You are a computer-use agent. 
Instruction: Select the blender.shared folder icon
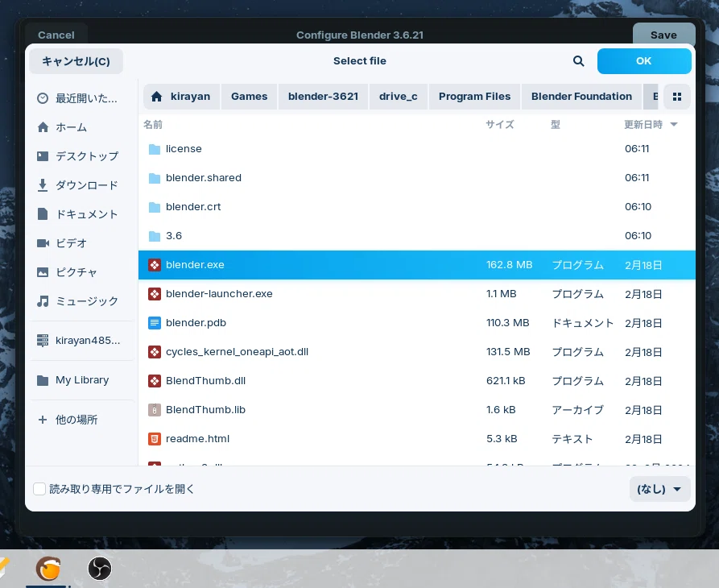[x=155, y=178]
